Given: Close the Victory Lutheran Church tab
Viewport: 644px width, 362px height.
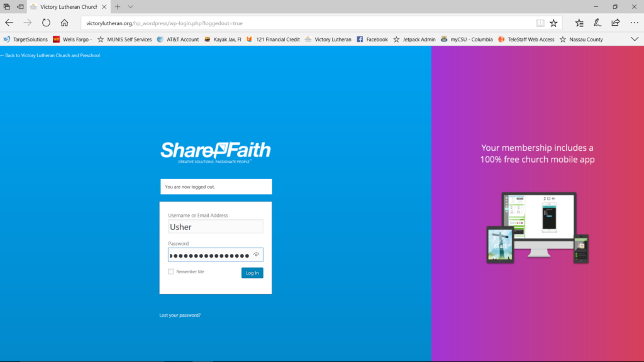Looking at the screenshot, I should pos(104,6).
